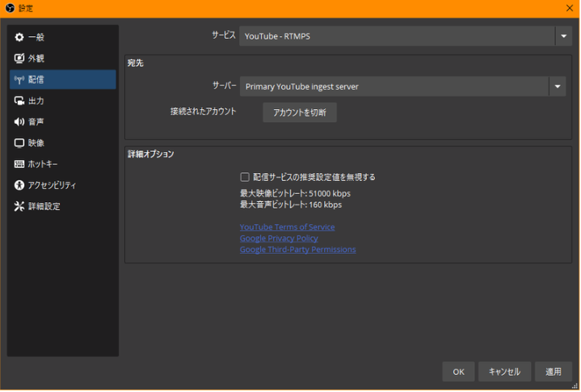Select the 配信 stream antenna icon

tap(19, 79)
